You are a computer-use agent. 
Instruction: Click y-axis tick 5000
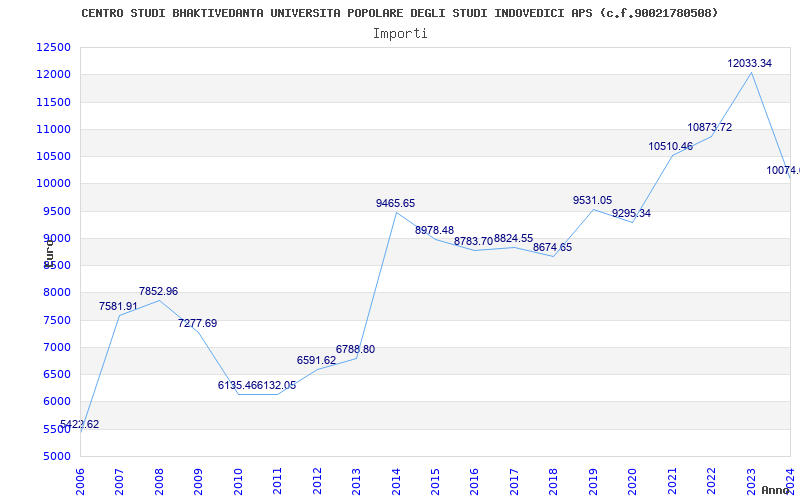point(56,456)
